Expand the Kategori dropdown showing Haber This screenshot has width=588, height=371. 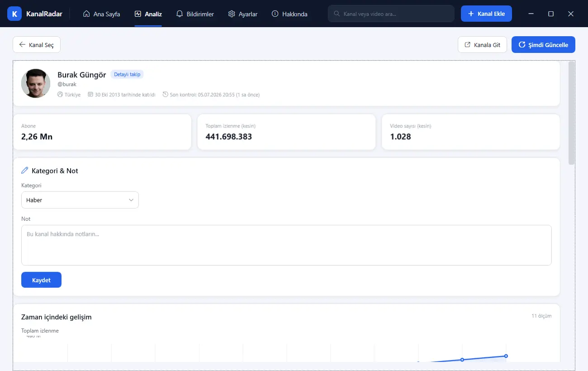(x=80, y=200)
